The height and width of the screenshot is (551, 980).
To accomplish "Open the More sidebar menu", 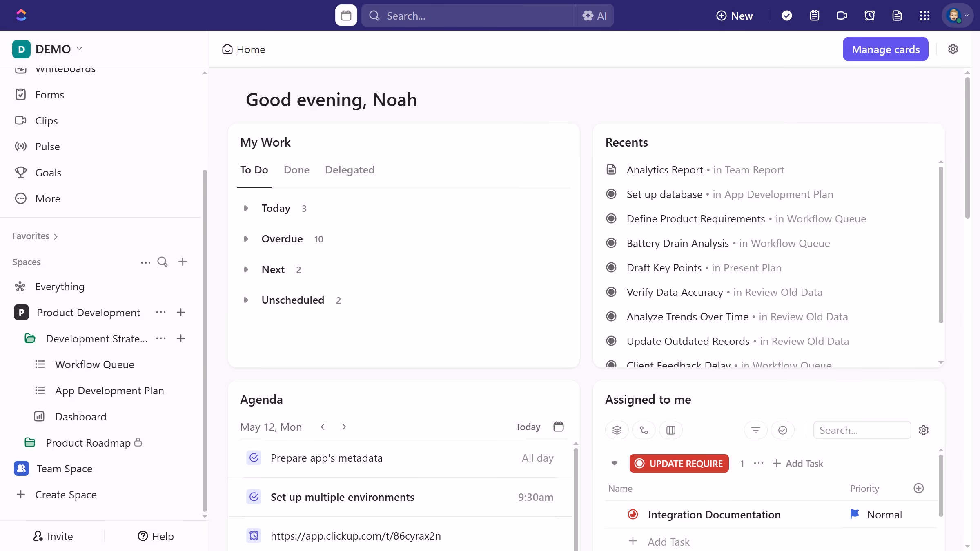I will click(x=47, y=199).
